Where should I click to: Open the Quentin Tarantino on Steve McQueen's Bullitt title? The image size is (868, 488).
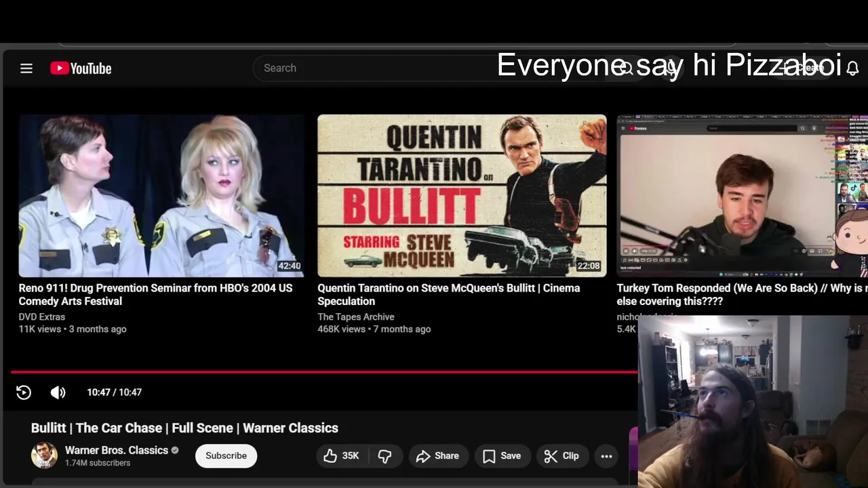449,295
